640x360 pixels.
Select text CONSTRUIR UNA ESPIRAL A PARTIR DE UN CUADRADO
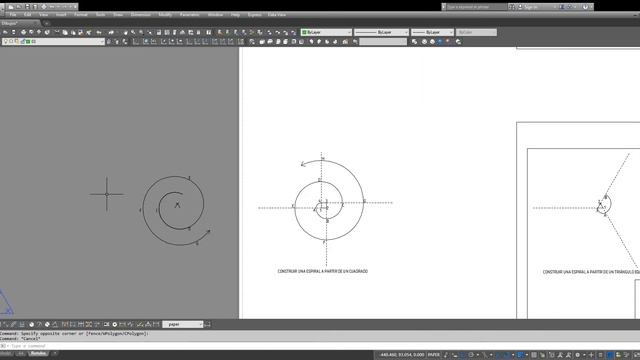(x=323, y=271)
